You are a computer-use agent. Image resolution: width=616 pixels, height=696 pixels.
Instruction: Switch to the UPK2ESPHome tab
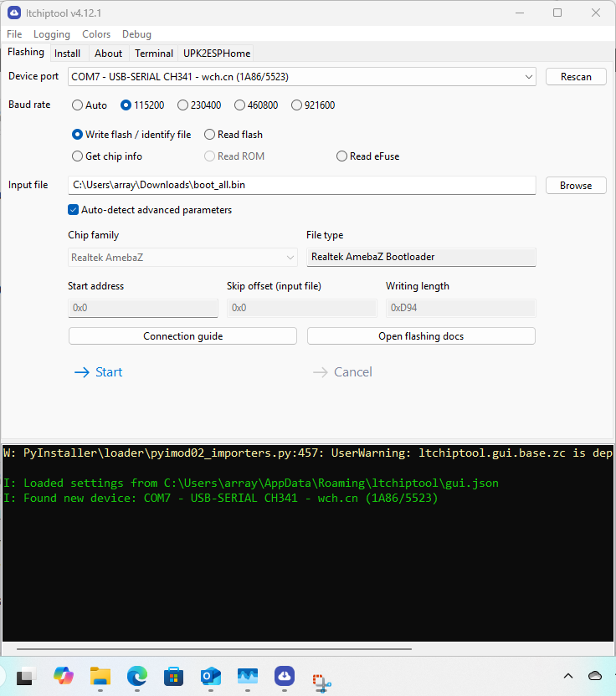(x=217, y=54)
